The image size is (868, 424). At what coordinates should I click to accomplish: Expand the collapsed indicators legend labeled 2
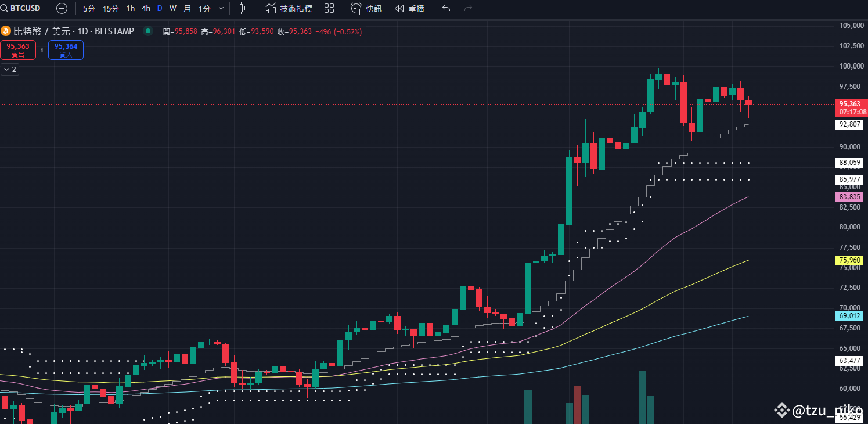point(10,70)
